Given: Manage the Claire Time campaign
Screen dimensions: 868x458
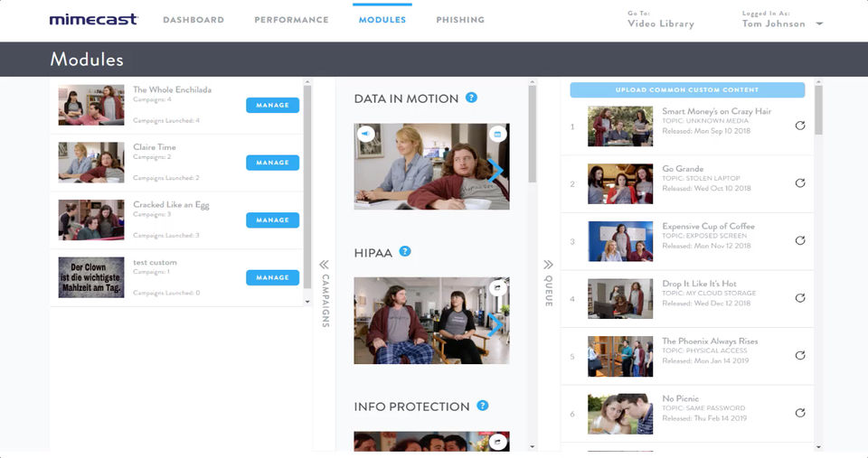Looking at the screenshot, I should [272, 163].
